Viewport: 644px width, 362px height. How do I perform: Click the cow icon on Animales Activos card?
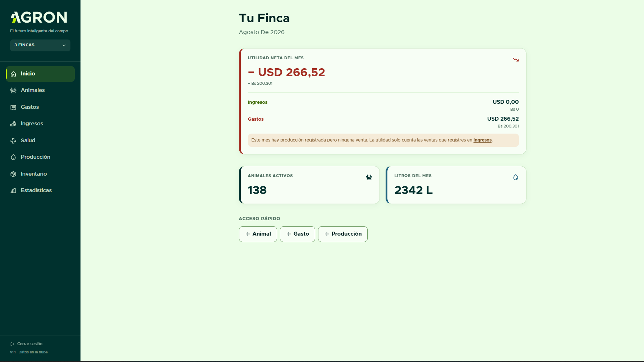pos(369,177)
